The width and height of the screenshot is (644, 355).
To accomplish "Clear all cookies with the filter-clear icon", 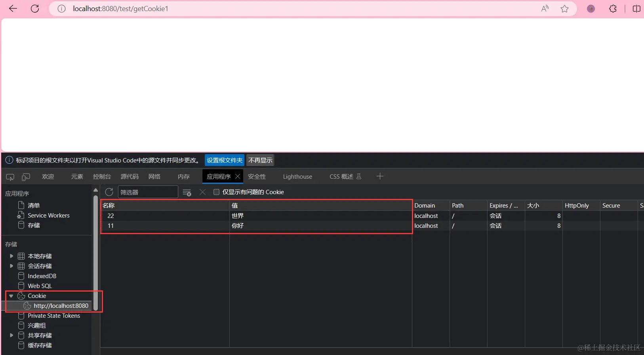I will point(187,192).
